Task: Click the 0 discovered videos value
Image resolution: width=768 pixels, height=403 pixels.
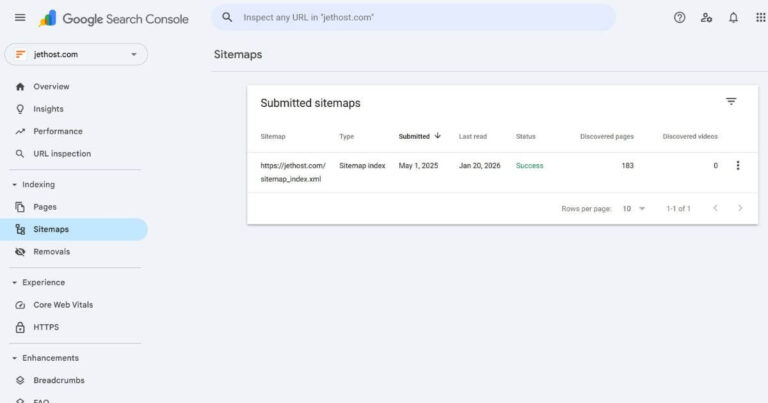Action: (x=716, y=166)
